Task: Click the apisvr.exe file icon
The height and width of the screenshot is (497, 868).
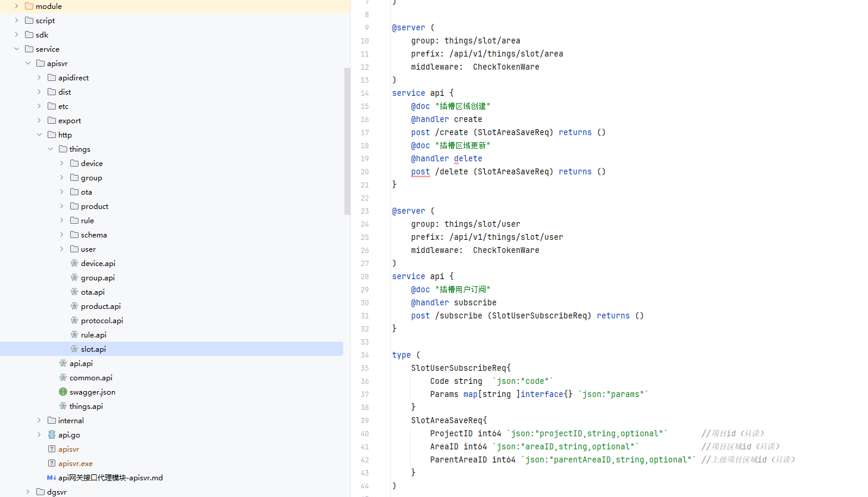Action: pyautogui.click(x=52, y=464)
